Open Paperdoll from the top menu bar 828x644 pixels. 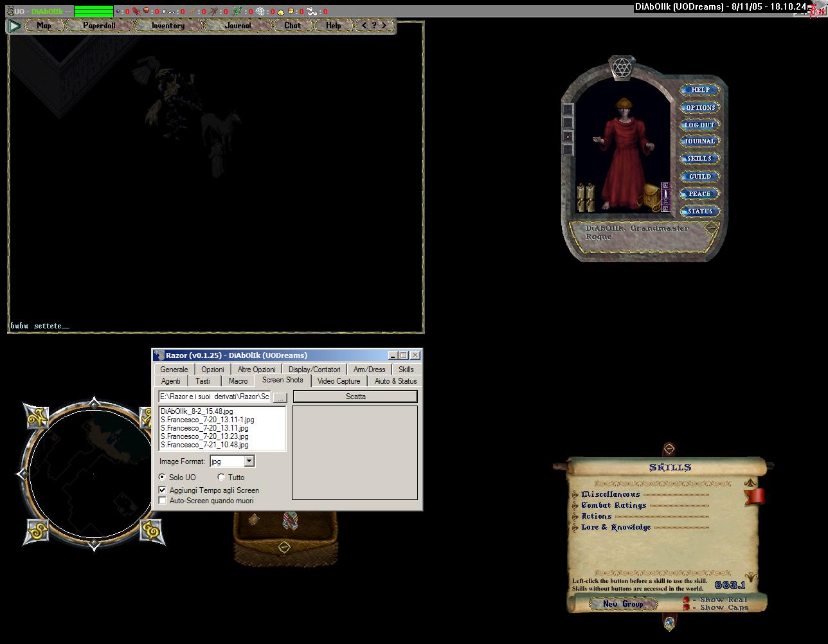(x=99, y=26)
